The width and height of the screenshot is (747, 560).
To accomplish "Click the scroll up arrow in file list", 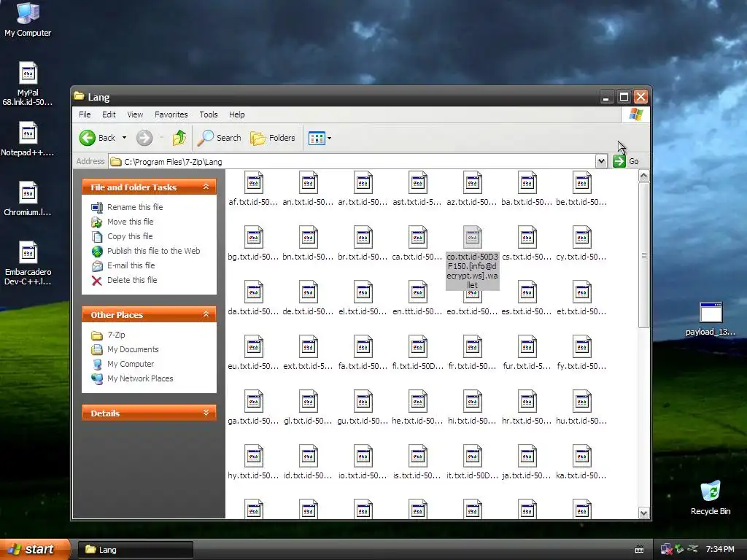I will click(643, 176).
